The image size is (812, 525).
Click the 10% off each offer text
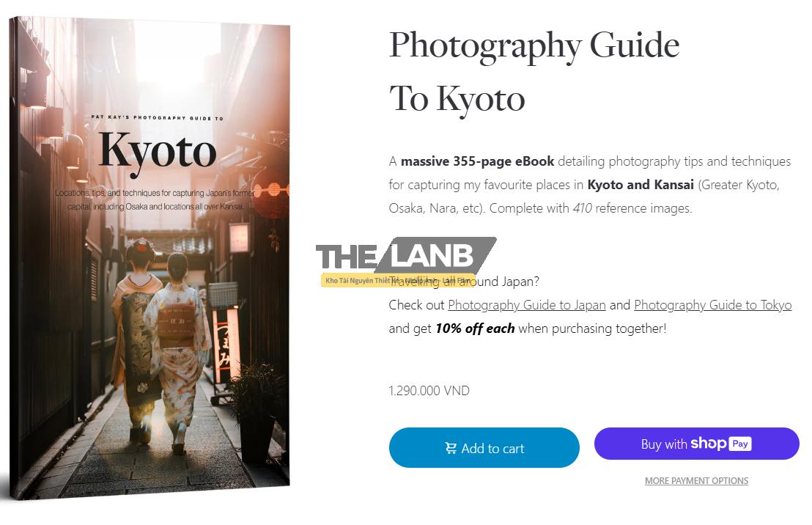(x=475, y=328)
